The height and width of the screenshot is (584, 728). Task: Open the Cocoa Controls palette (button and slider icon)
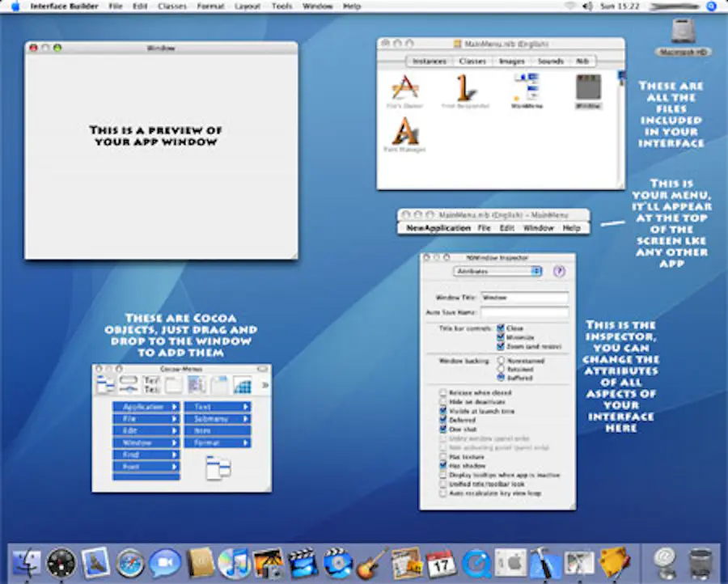click(x=129, y=385)
